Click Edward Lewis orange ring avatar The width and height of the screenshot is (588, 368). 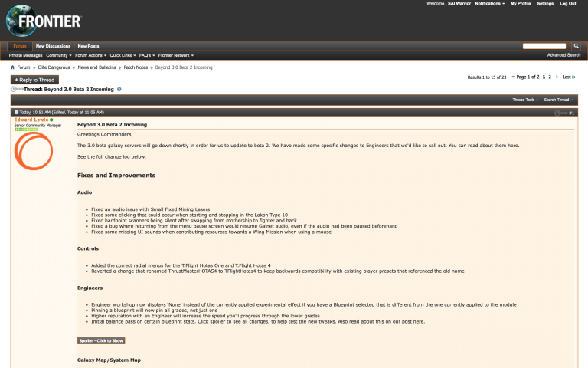[34, 151]
